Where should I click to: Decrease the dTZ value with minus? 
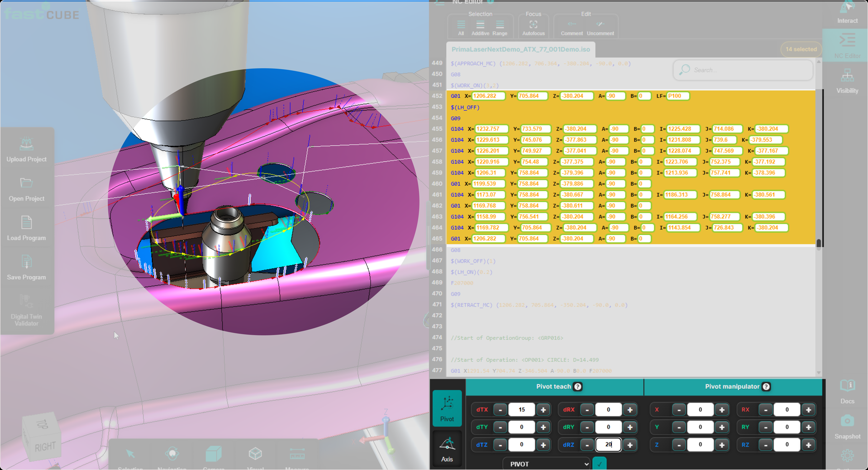[x=500, y=445]
